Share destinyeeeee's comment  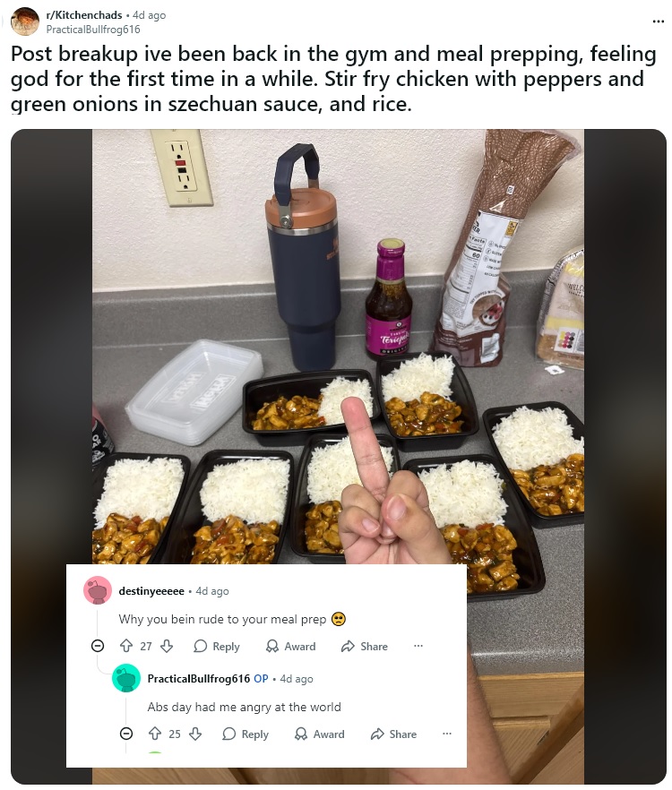365,647
